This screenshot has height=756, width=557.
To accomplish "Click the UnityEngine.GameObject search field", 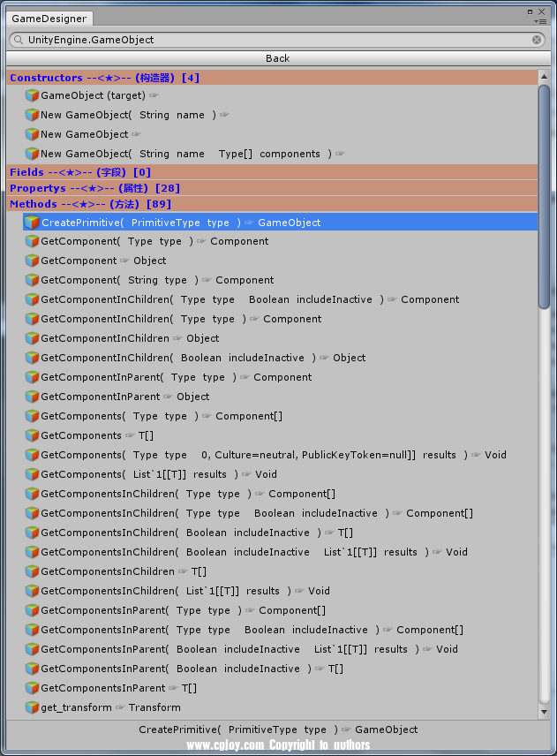I will 277,40.
